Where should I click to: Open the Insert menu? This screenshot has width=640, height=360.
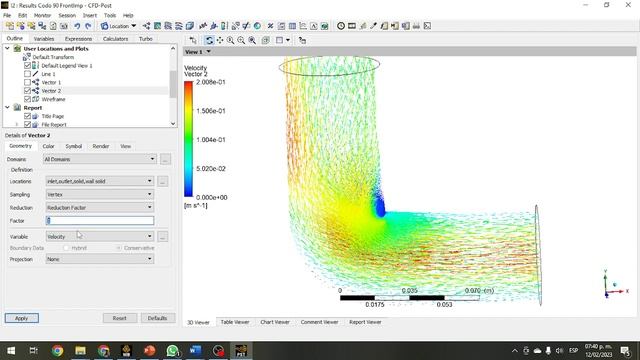coord(90,16)
